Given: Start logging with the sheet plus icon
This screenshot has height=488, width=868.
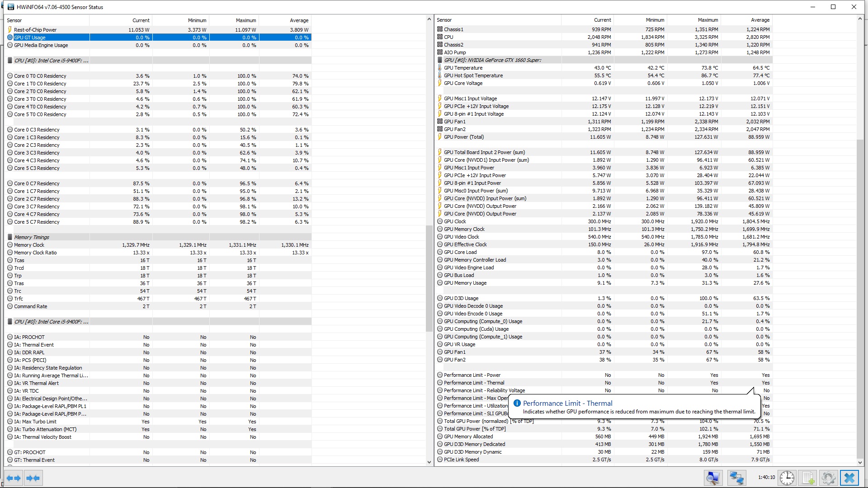Looking at the screenshot, I should [808, 478].
